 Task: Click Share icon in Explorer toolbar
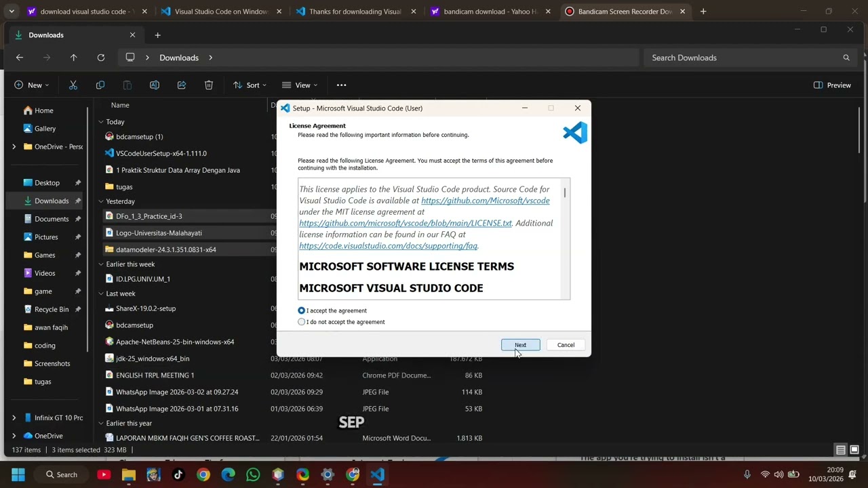coord(182,85)
